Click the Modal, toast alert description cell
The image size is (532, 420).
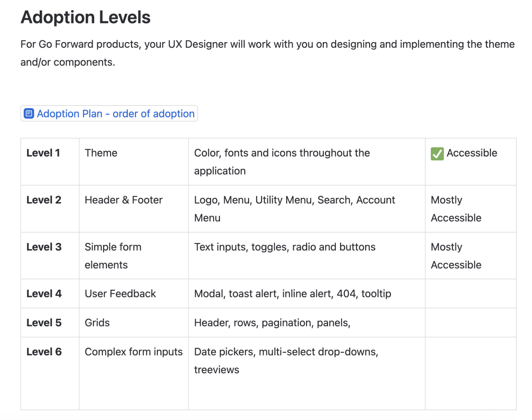[293, 294]
